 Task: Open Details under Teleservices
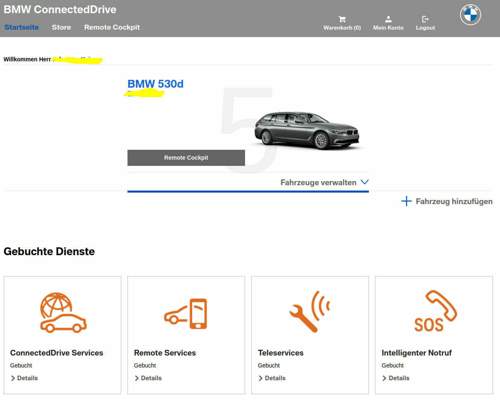click(272, 378)
